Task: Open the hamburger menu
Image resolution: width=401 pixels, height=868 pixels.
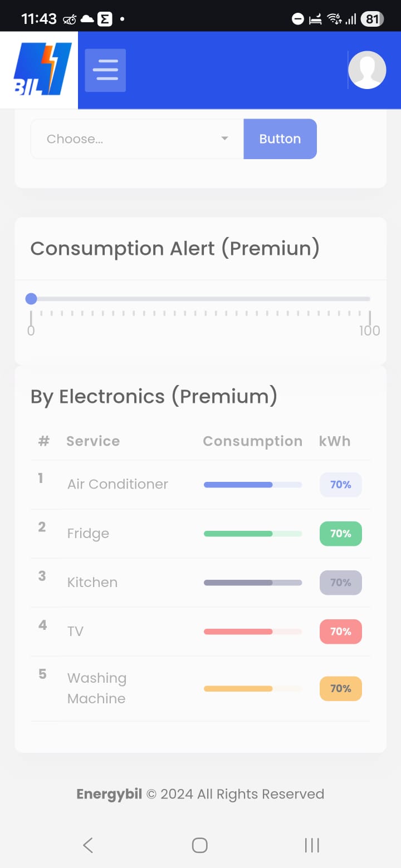Action: (x=105, y=70)
